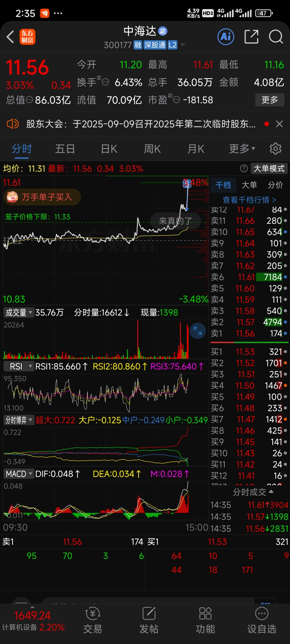Tap the 换手 info circle icon

point(105,82)
